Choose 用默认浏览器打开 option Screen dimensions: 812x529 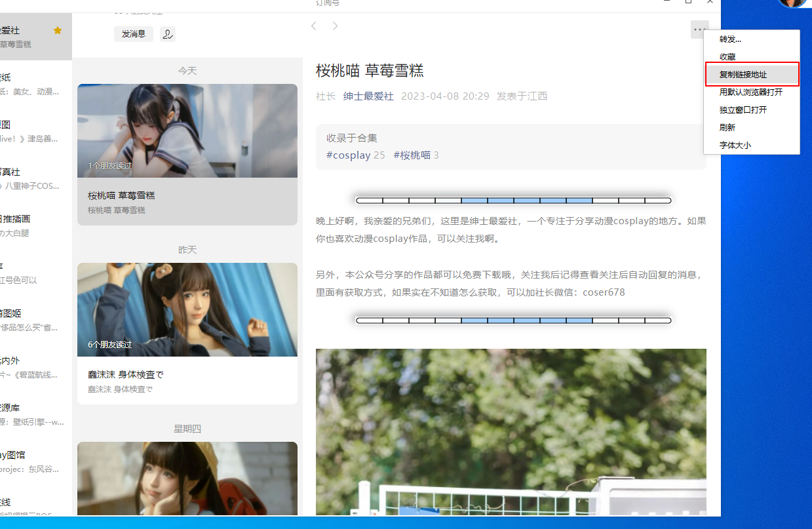751,92
